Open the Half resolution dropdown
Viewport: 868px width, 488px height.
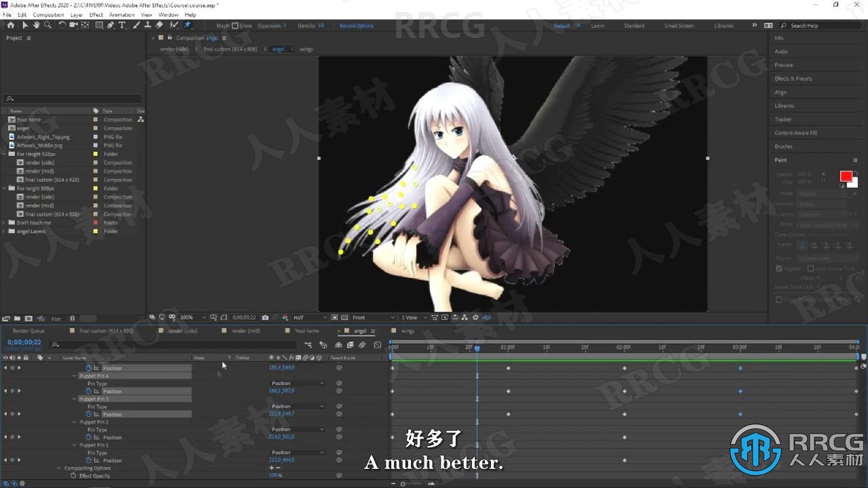coord(309,317)
